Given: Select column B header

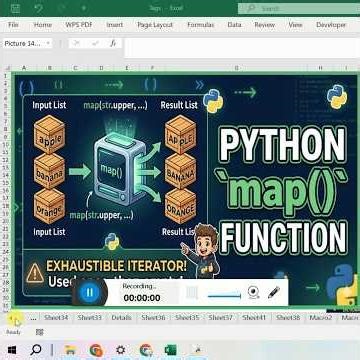Looking at the screenshot, I should pos(49,68).
